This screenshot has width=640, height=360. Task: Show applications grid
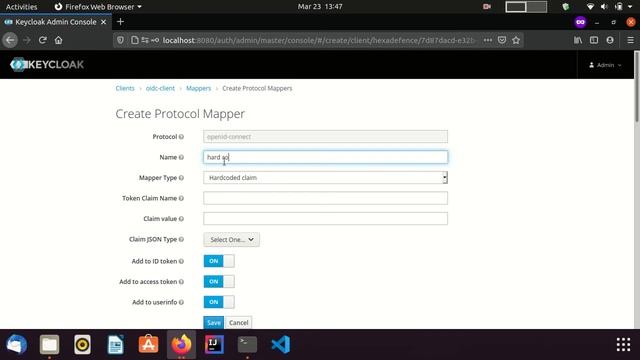(623, 344)
